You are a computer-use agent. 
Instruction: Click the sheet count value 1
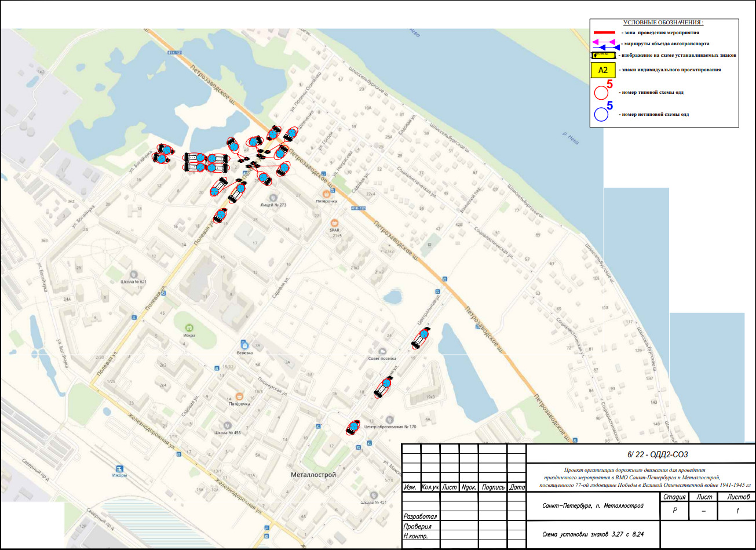tap(737, 512)
